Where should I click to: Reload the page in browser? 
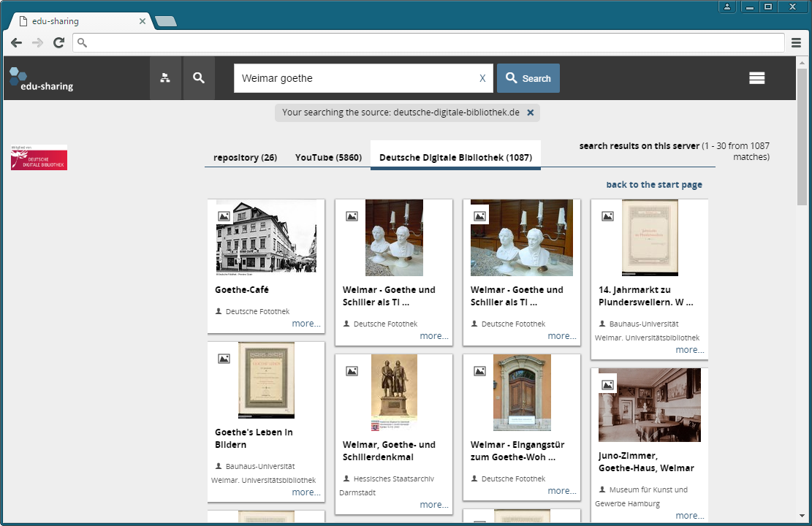(58, 43)
